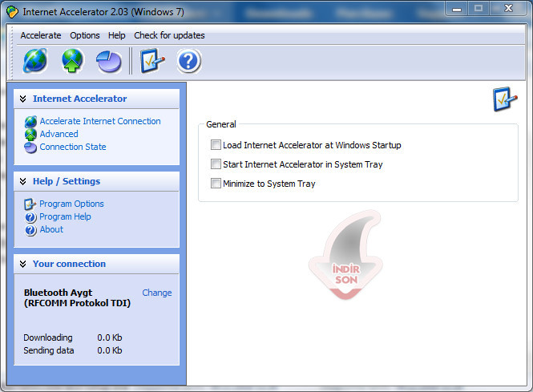Click the Internet Accelerator panel header title
Viewport: 533px width, 392px height.
79,99
